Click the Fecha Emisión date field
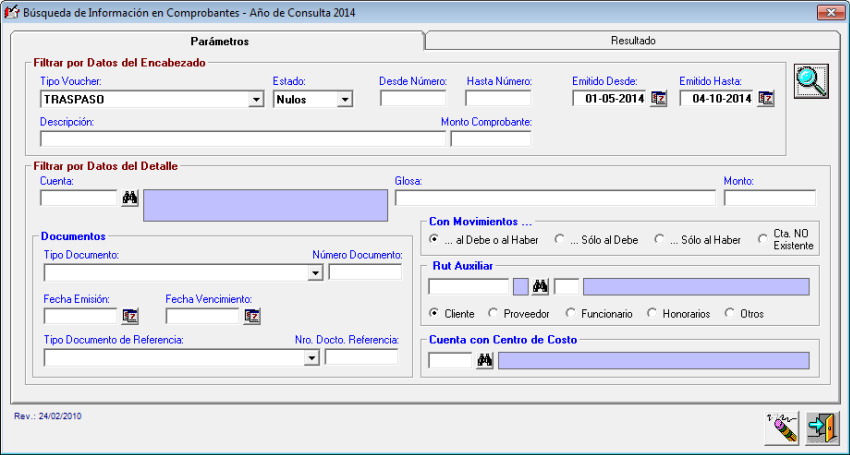The width and height of the screenshot is (850, 455). (x=80, y=316)
